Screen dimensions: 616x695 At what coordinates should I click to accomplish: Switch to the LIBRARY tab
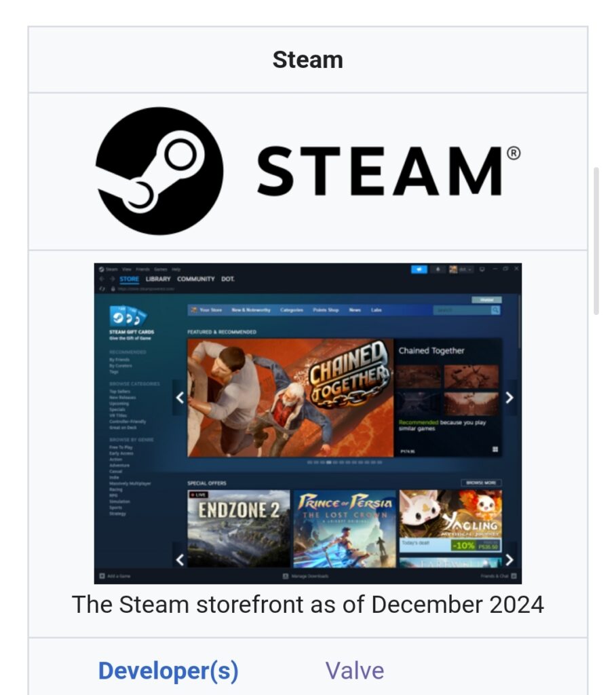click(x=158, y=279)
